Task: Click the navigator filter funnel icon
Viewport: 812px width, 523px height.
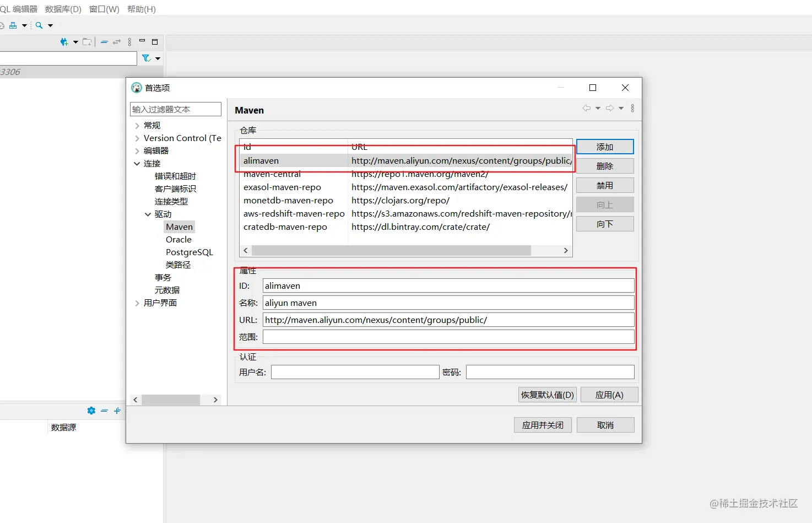Action: point(146,58)
